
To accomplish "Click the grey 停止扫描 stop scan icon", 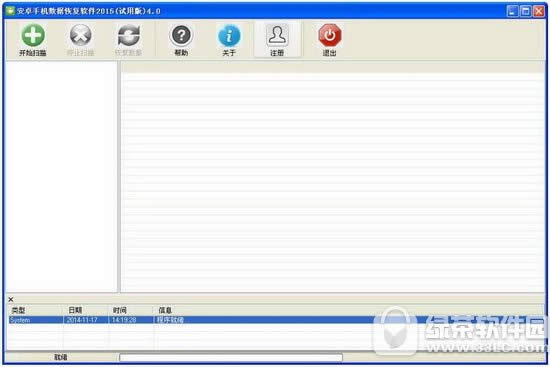I will [81, 35].
